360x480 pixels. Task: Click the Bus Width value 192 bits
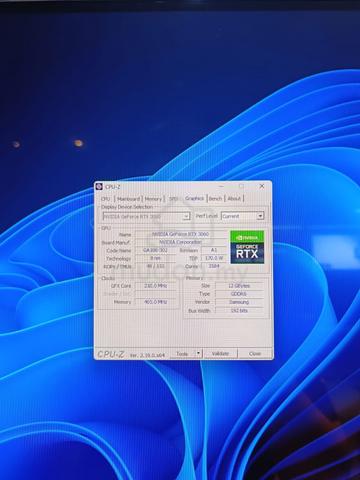pos(239,311)
